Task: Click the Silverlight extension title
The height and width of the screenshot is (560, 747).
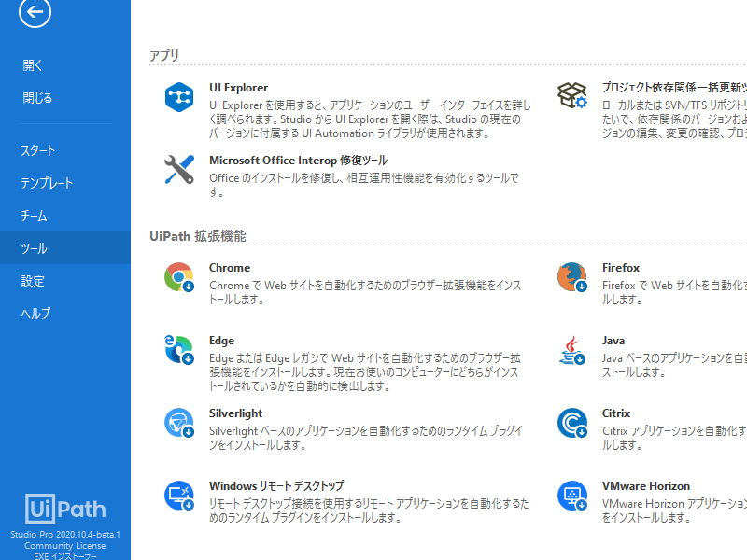Action: point(236,413)
